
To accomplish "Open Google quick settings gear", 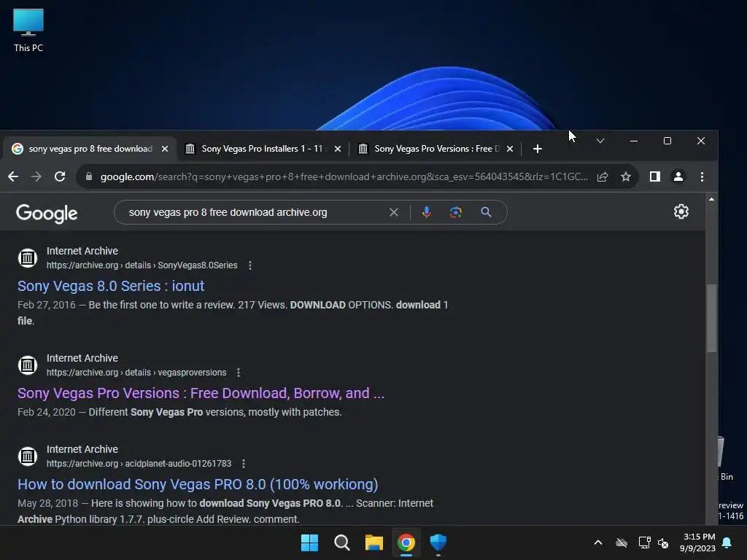I will [x=681, y=211].
